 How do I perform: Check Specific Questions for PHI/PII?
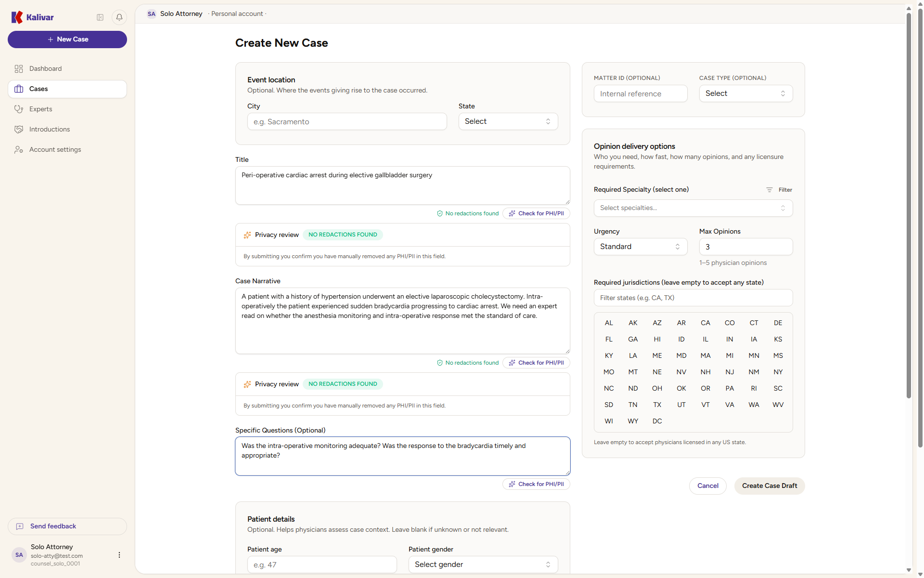pyautogui.click(x=536, y=484)
